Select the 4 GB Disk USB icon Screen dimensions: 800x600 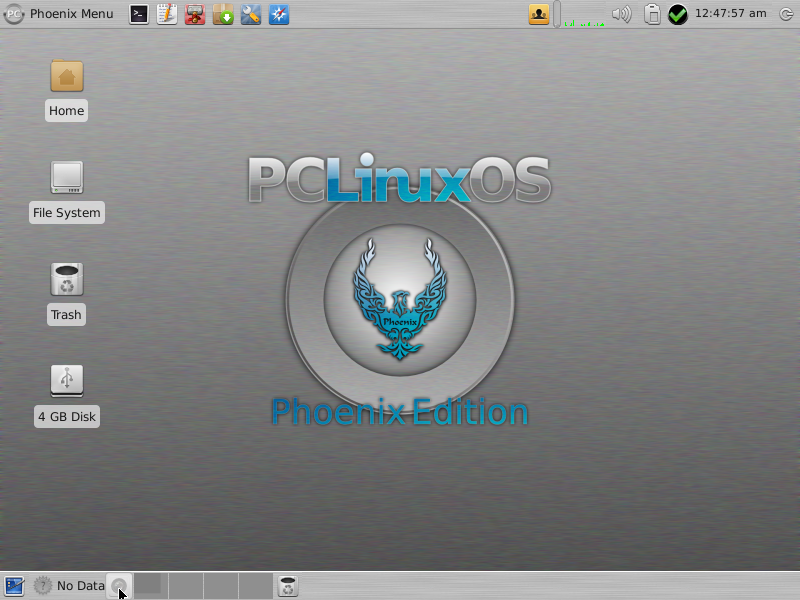coord(67,381)
